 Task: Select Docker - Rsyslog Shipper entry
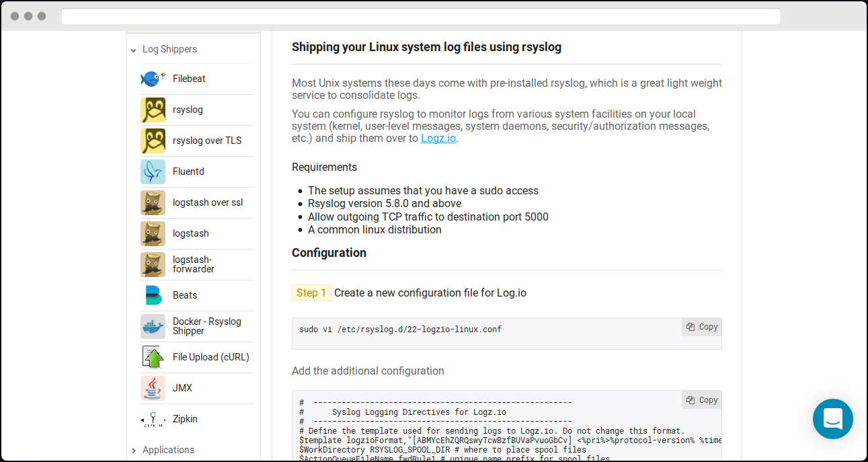click(x=207, y=326)
